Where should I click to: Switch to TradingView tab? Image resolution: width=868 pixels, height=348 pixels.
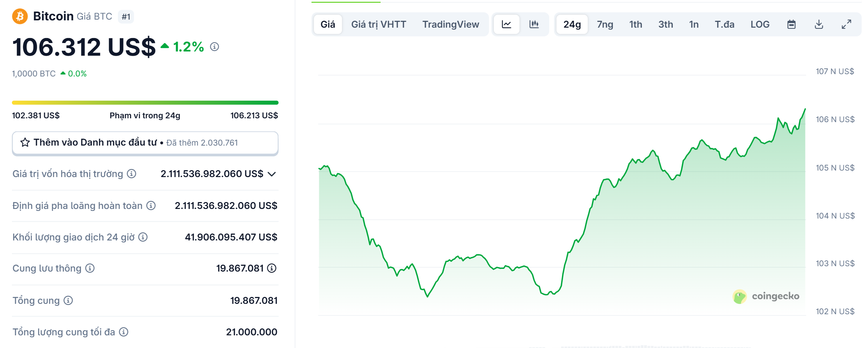(451, 25)
